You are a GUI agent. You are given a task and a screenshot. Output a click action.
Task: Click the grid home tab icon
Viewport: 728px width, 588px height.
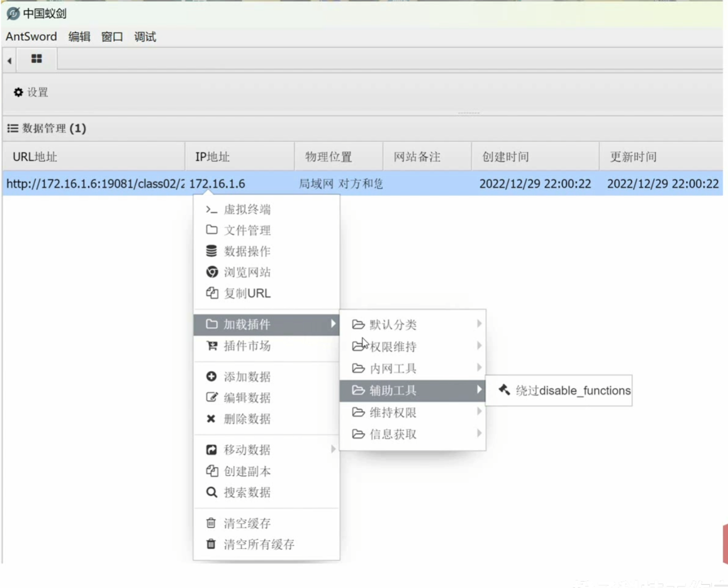point(36,59)
